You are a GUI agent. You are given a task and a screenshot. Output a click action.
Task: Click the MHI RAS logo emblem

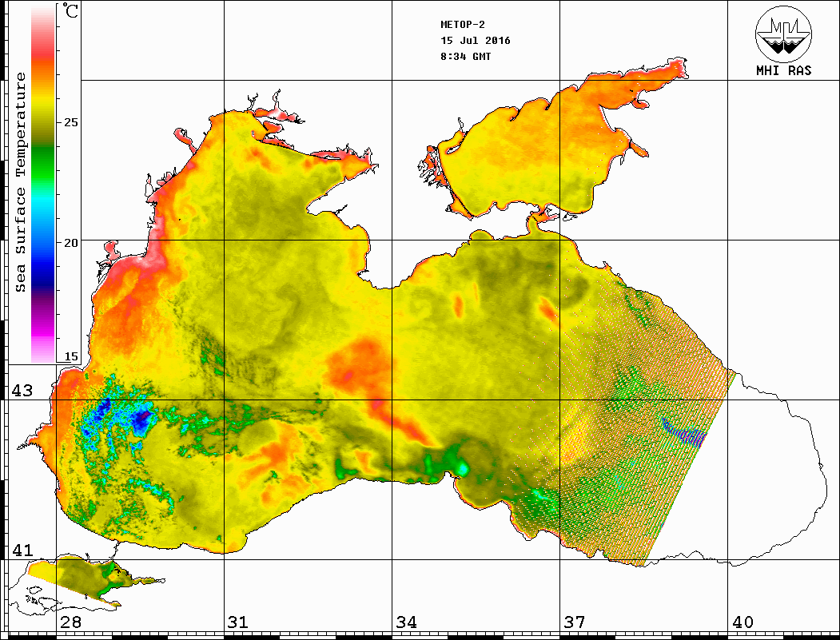click(783, 34)
